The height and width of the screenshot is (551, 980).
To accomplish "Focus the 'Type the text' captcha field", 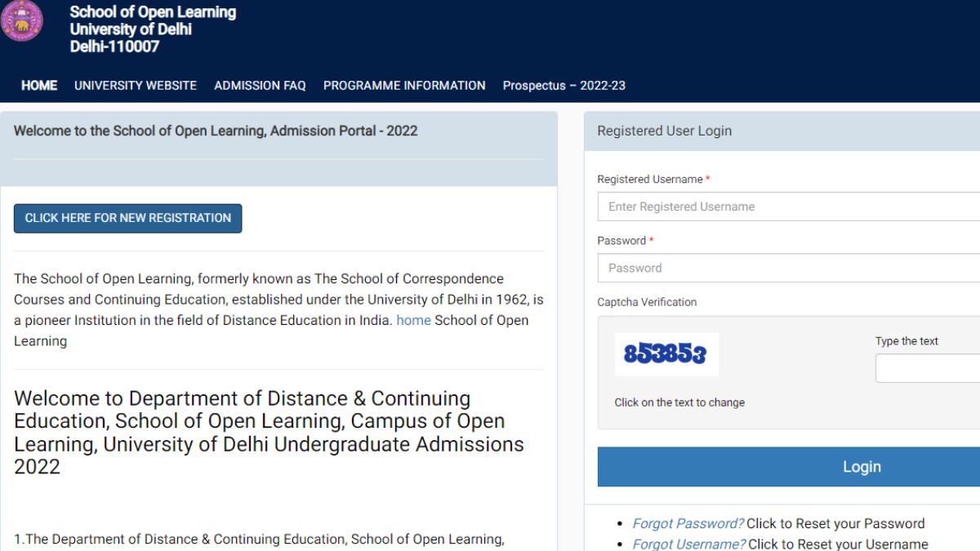I will (x=927, y=368).
